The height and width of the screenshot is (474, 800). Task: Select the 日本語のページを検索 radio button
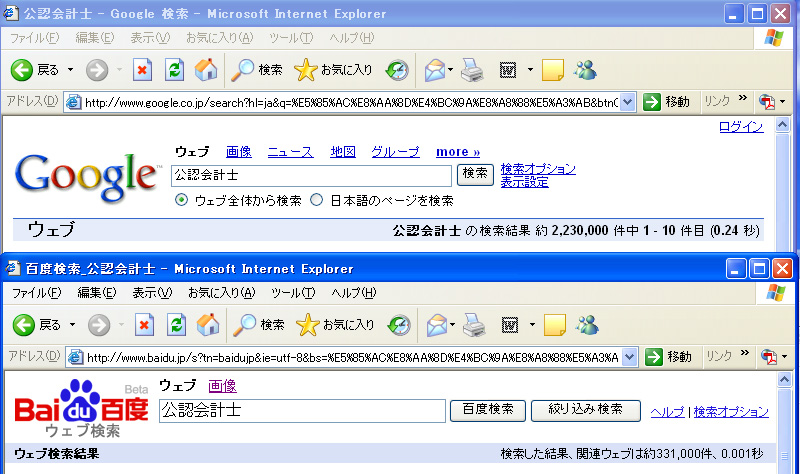[x=317, y=200]
